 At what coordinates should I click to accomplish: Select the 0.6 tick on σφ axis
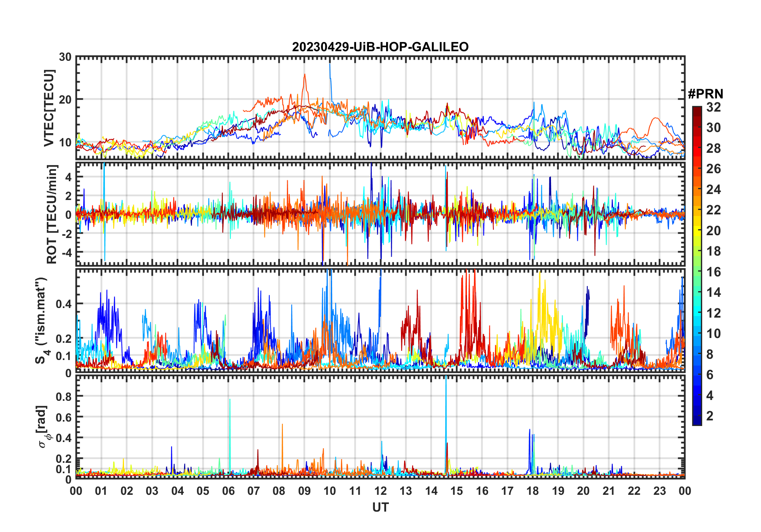[64, 417]
